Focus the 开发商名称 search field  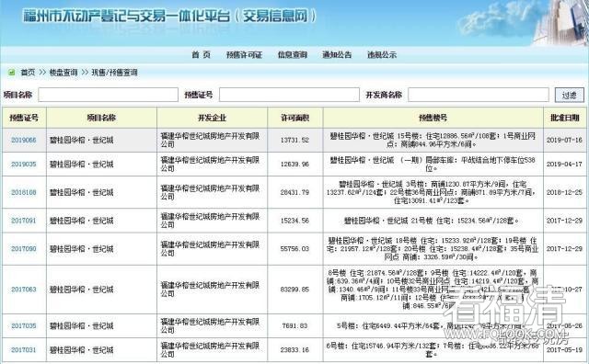pos(479,95)
